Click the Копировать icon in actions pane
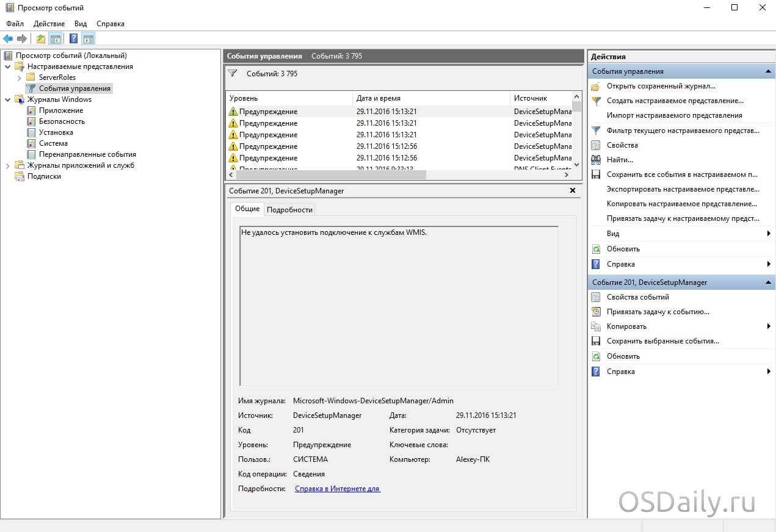 (596, 326)
